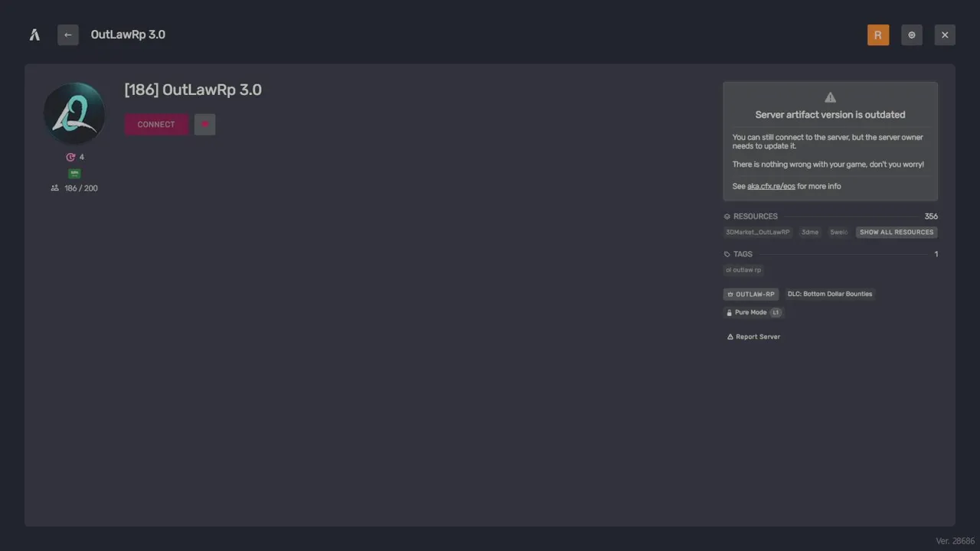This screenshot has height=551, width=980.
Task: Click the players icon beside 186 / 200
Action: 55,188
